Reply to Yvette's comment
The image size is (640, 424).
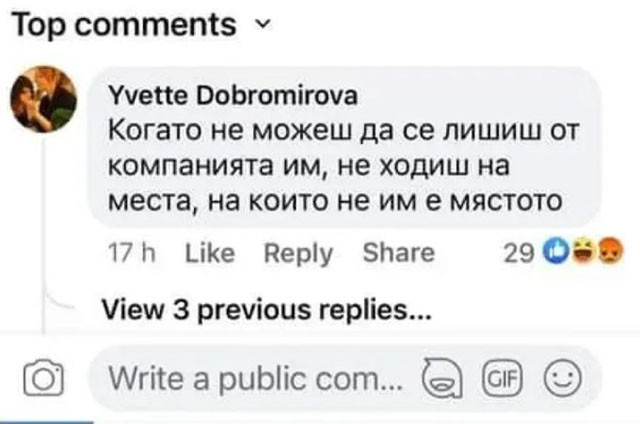297,254
